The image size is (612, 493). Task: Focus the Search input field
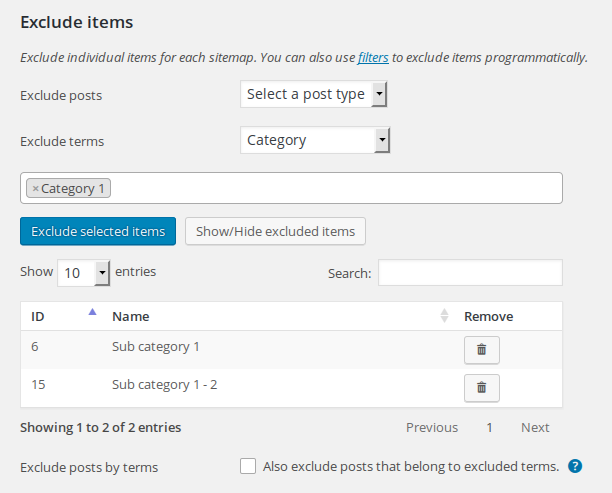[x=470, y=272]
